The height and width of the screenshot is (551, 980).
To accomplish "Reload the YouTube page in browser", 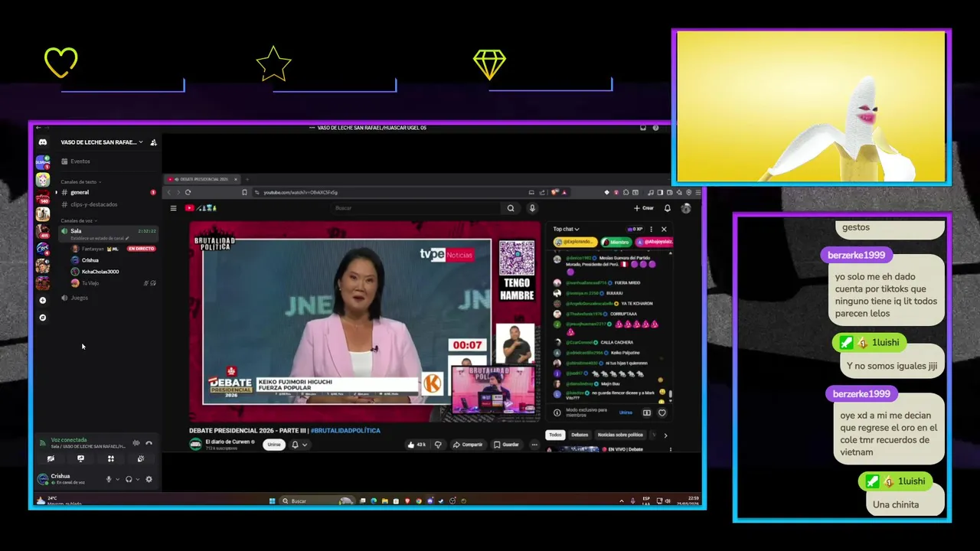I will click(188, 192).
